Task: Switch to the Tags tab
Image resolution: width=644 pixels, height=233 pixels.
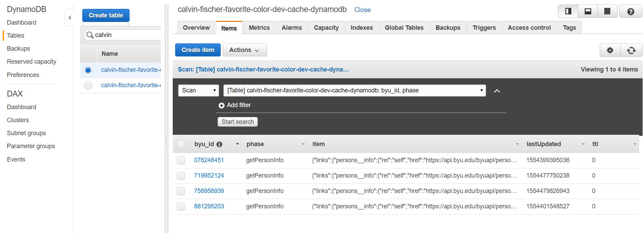Action: coord(569,28)
